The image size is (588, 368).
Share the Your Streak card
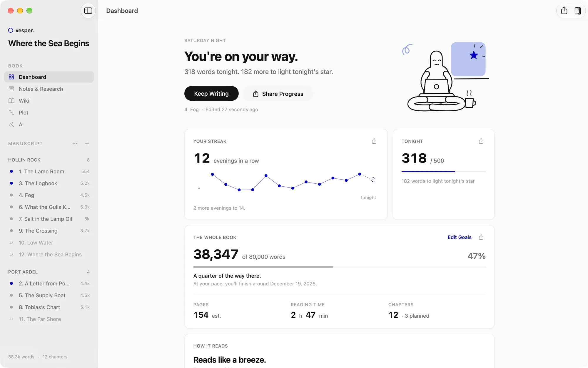point(374,141)
